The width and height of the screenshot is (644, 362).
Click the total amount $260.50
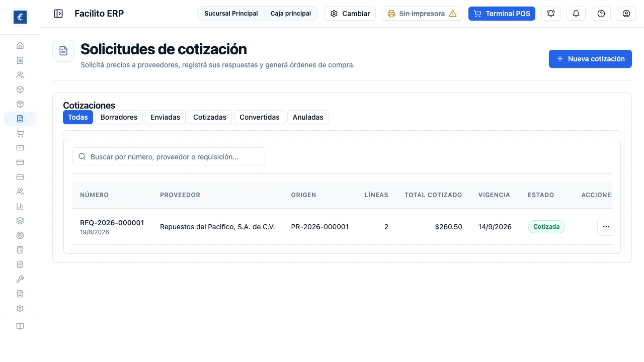[449, 227]
